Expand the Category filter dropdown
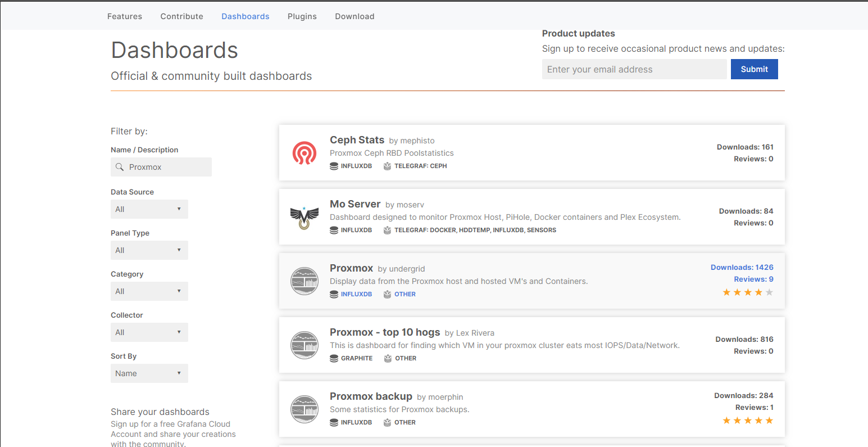The height and width of the screenshot is (447, 868). 149,291
